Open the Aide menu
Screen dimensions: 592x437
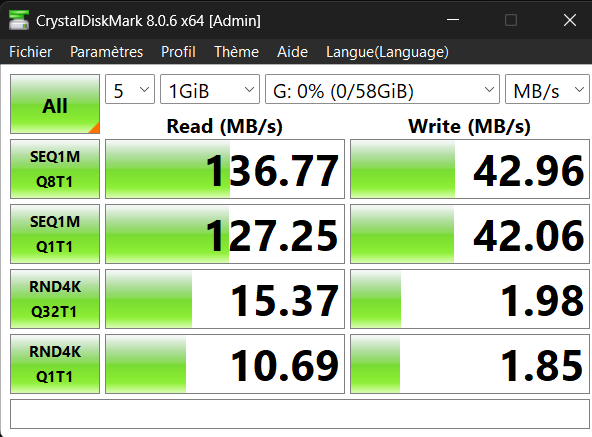(292, 52)
